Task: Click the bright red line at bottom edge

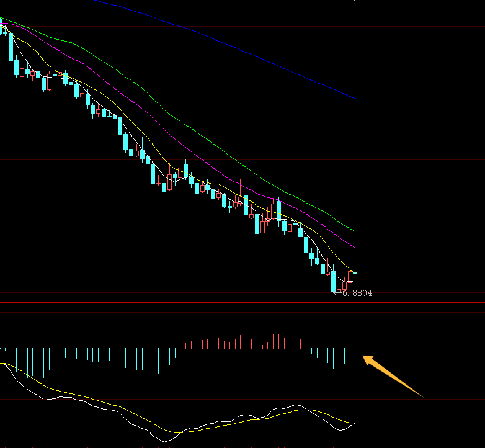Action: pos(242,446)
